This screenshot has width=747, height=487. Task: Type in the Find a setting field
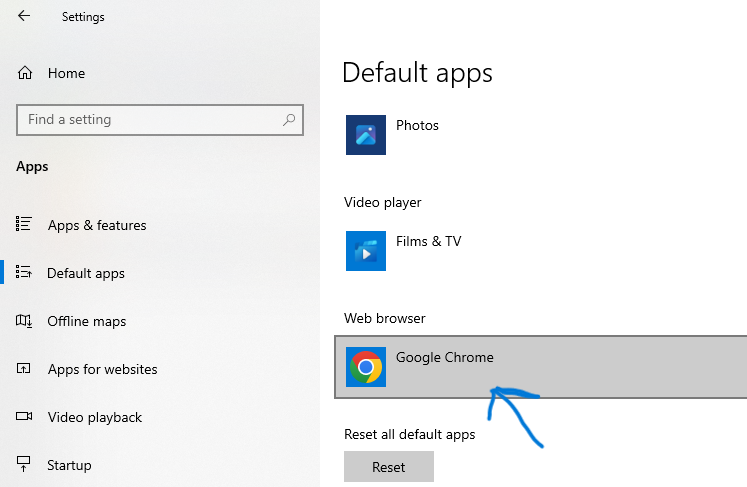(x=150, y=120)
